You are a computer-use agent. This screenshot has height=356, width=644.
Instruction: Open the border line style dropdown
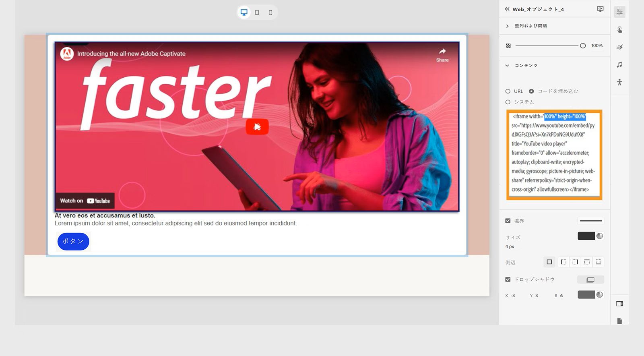[590, 221]
